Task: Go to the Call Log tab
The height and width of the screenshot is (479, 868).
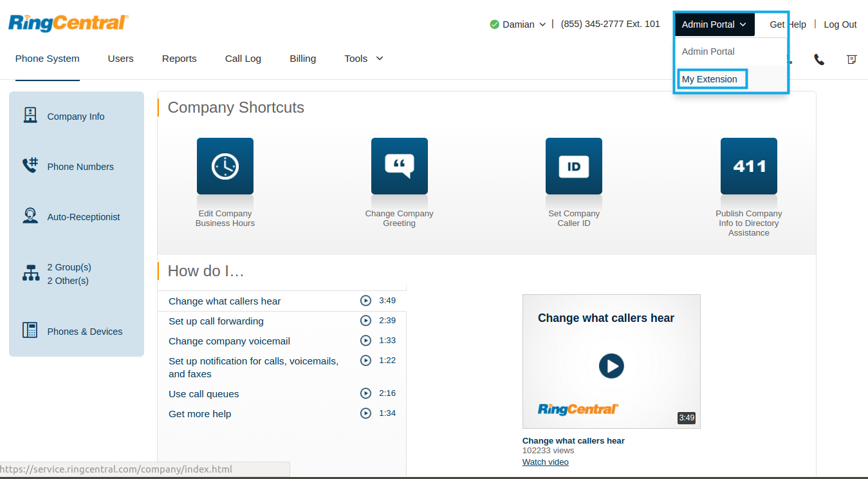Action: click(243, 59)
